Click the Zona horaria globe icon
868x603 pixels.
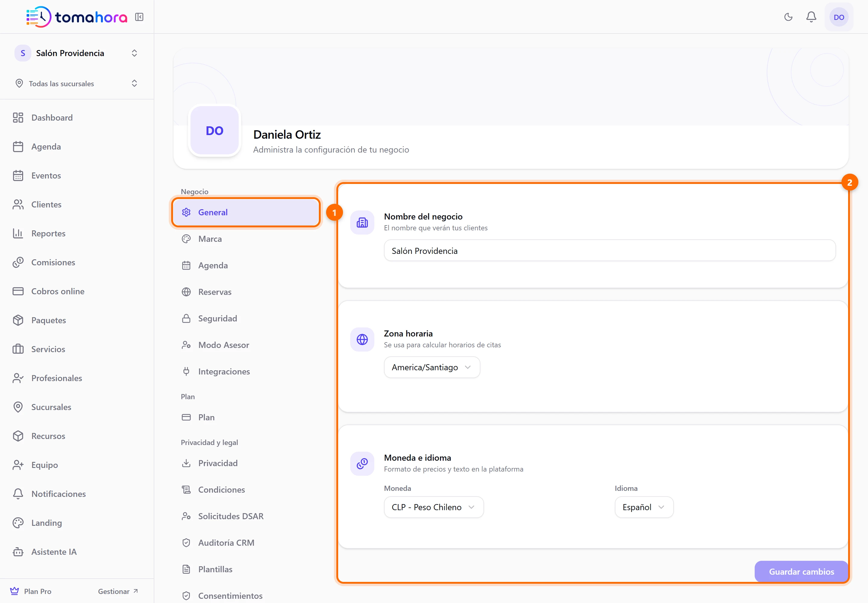point(362,339)
